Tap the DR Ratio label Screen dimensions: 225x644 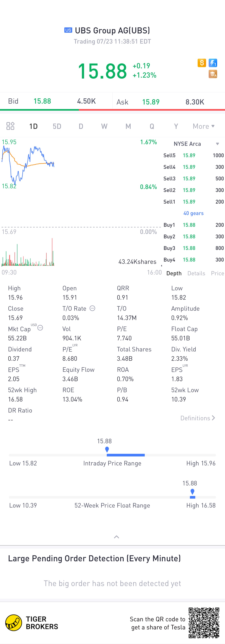20,410
